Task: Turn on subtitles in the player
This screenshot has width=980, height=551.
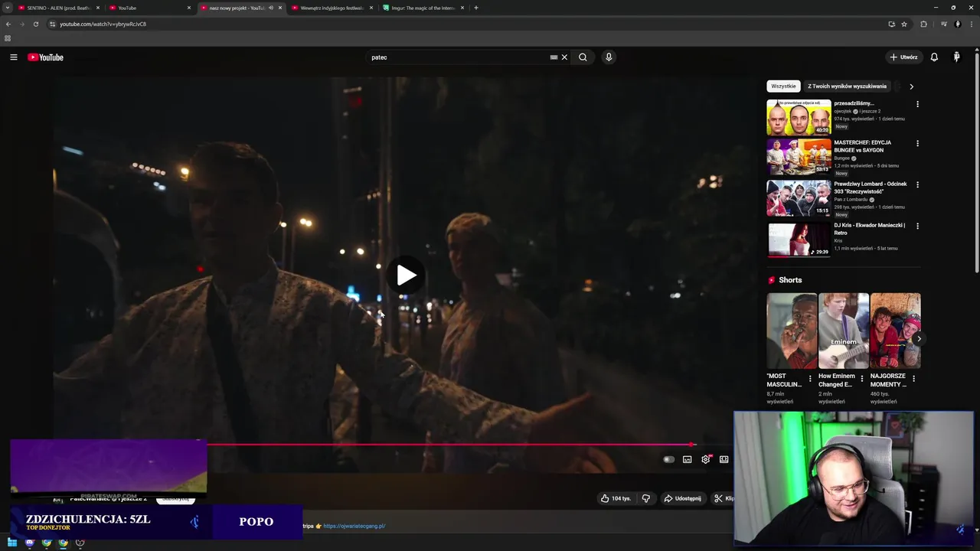Action: (x=687, y=460)
